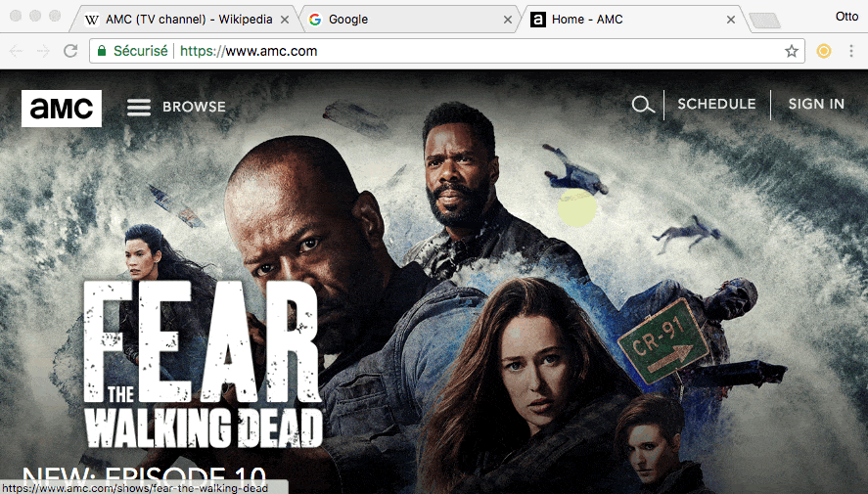Click the Otto profile button
The height and width of the screenshot is (494, 868).
click(x=847, y=17)
